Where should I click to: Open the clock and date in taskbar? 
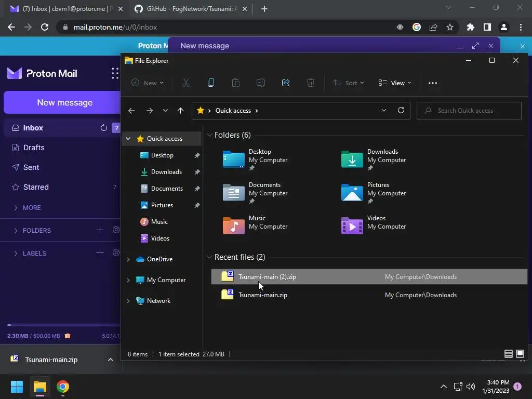pos(496,387)
